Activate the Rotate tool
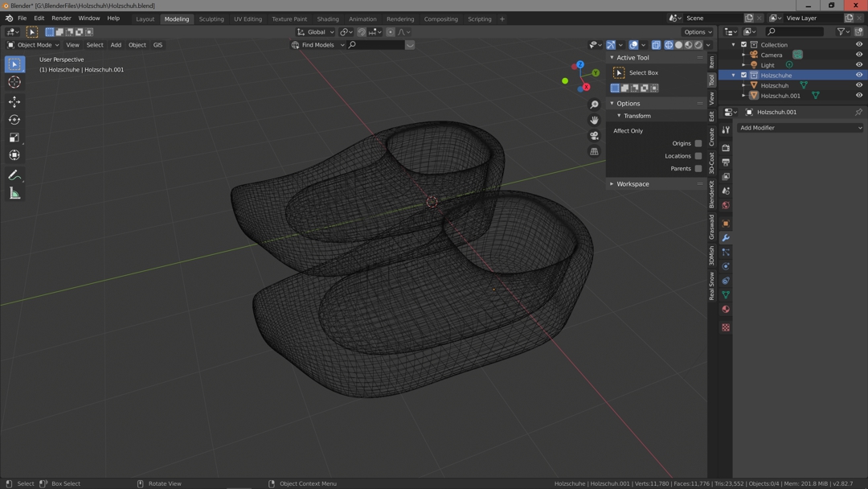This screenshot has width=868, height=489. tap(14, 120)
